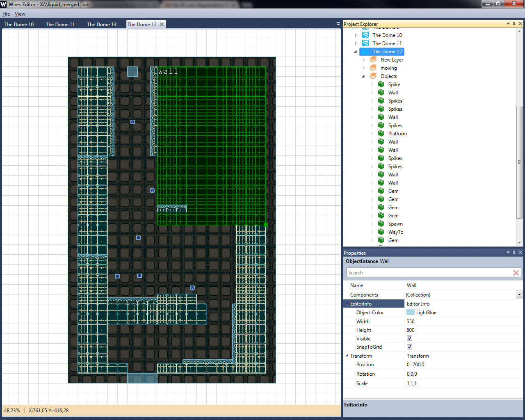Close the Project Explorer panel
Viewport: 525px width, 420px height.
point(520,24)
